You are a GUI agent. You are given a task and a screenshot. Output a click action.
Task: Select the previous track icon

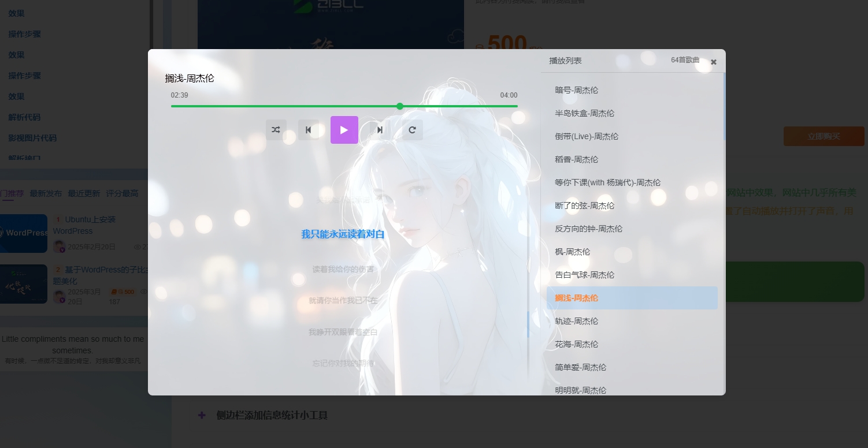[x=309, y=130]
